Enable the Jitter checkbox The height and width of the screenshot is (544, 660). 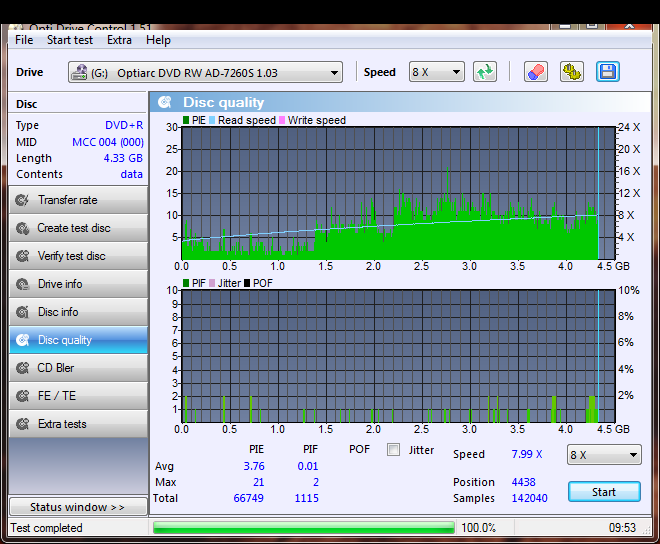pyautogui.click(x=394, y=450)
